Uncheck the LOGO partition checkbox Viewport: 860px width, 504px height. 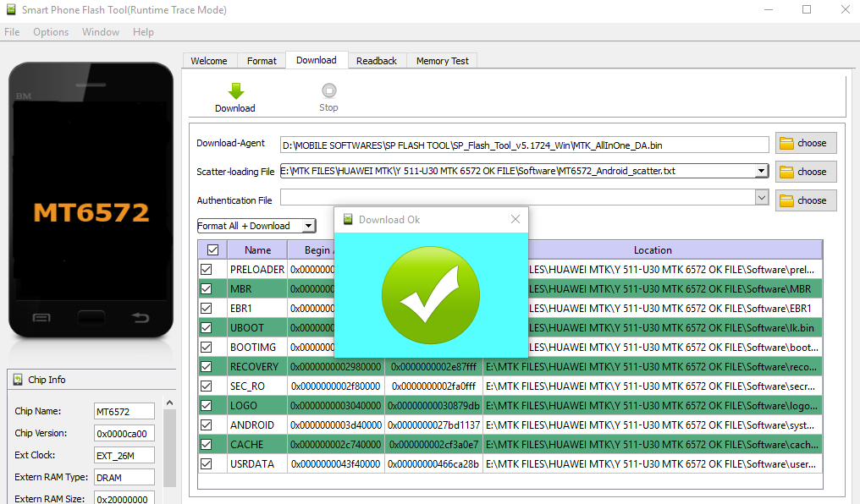click(207, 405)
